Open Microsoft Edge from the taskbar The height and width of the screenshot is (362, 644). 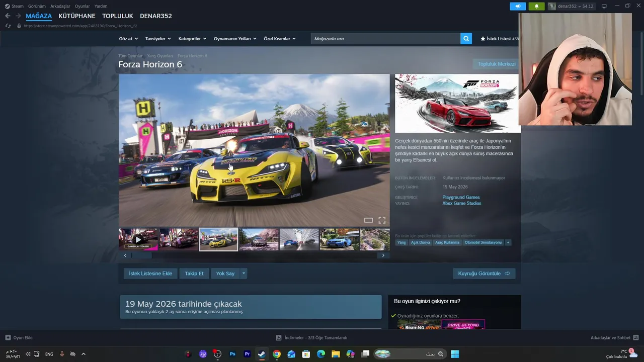[321, 354]
